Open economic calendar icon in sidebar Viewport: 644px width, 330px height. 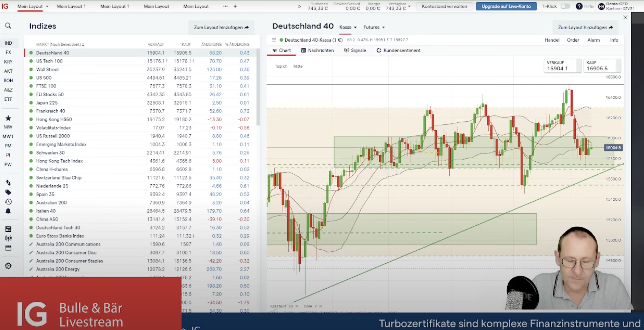pyautogui.click(x=8, y=248)
